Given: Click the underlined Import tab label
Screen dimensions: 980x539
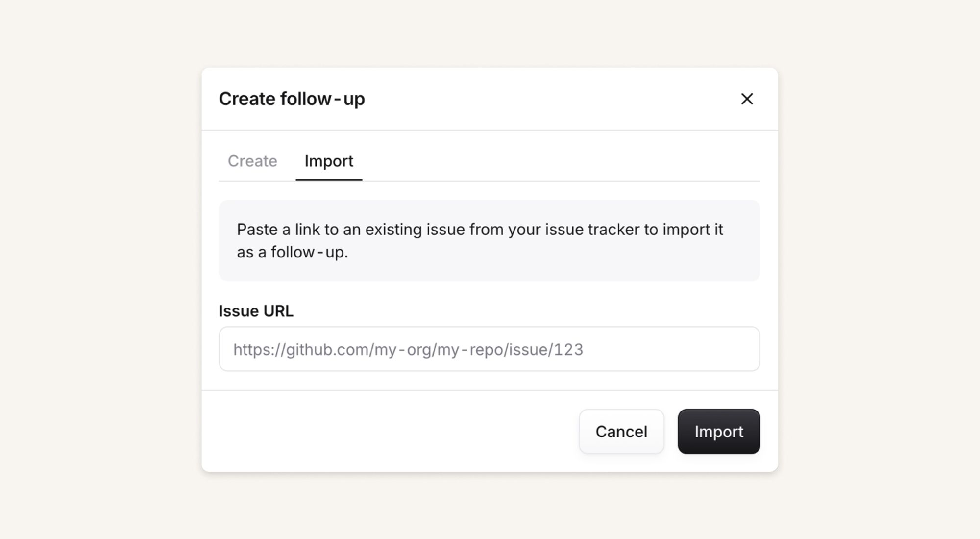Looking at the screenshot, I should click(x=329, y=161).
